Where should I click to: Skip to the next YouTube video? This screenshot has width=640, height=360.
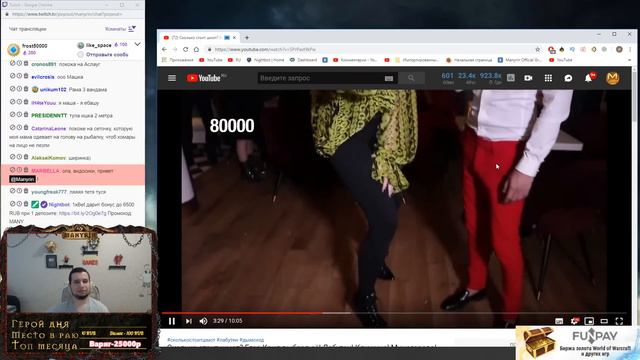coord(188,321)
